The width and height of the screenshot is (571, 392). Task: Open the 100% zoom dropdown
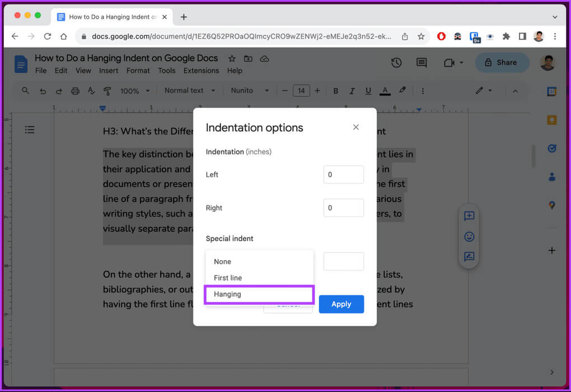click(x=135, y=91)
